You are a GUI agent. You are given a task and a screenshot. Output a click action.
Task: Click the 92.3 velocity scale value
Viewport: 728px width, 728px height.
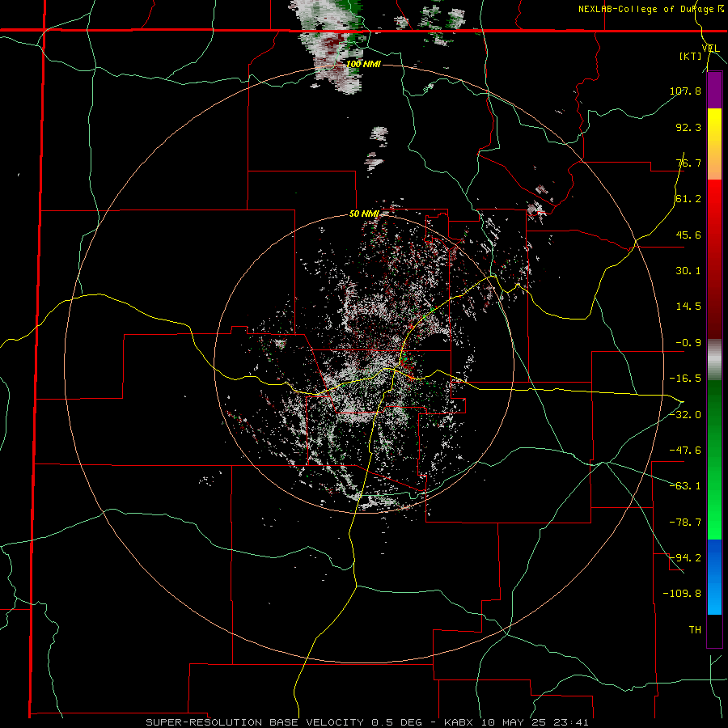[688, 127]
